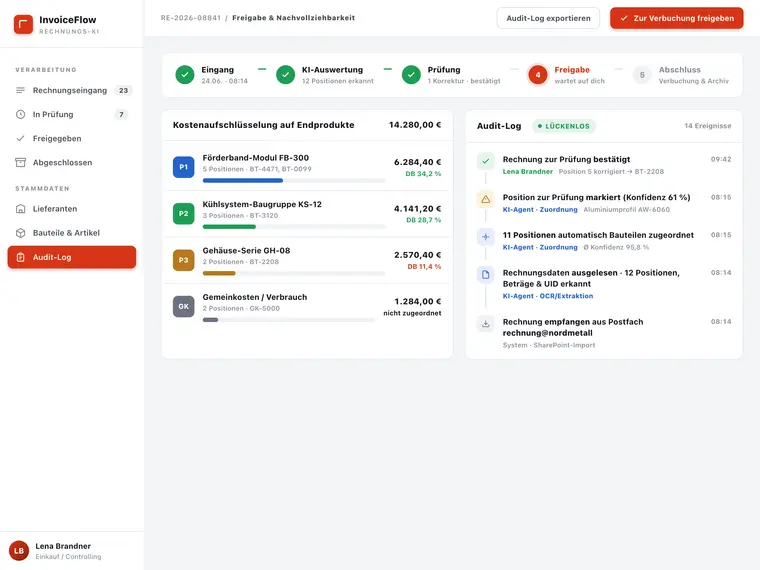760x570 pixels.
Task: Click the DB 11,4 % margin value
Action: [x=424, y=267]
